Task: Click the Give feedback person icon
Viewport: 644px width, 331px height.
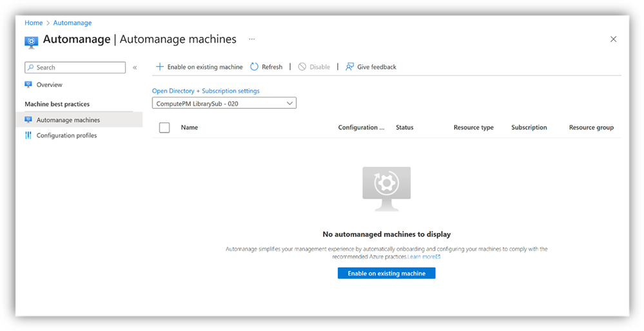Action: click(x=349, y=67)
